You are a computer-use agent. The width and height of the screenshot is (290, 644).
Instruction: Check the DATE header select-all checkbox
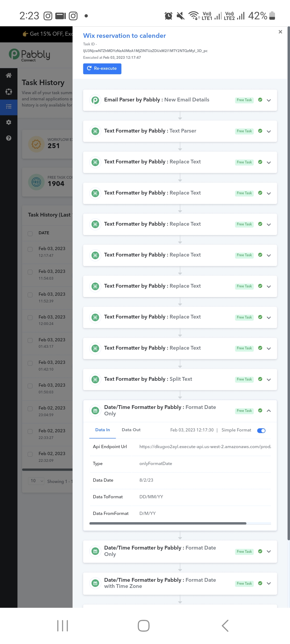click(30, 233)
